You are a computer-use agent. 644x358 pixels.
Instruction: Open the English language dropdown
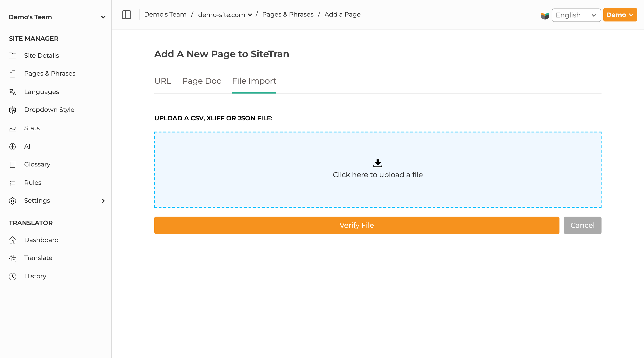[x=576, y=15]
